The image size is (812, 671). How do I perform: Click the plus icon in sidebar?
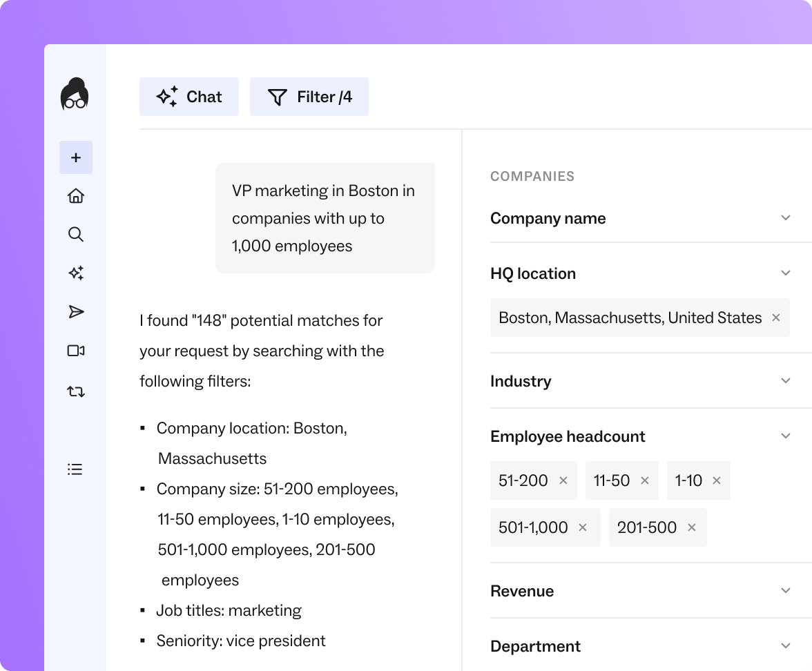pyautogui.click(x=76, y=157)
